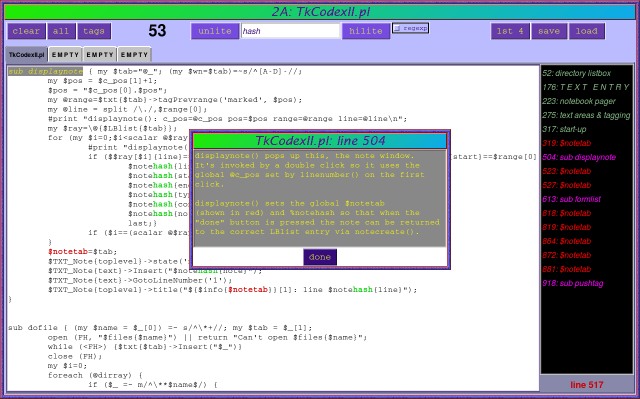Save the file with save button
Screen dimensions: 640x399
click(549, 31)
